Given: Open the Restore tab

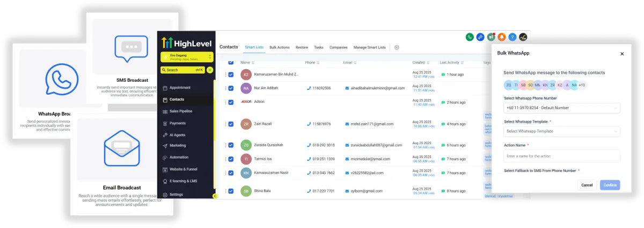Looking at the screenshot, I should click(x=302, y=47).
